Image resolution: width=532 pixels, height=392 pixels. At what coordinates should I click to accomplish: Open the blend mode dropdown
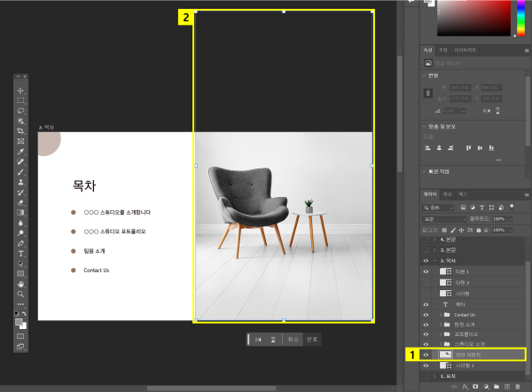coord(444,219)
